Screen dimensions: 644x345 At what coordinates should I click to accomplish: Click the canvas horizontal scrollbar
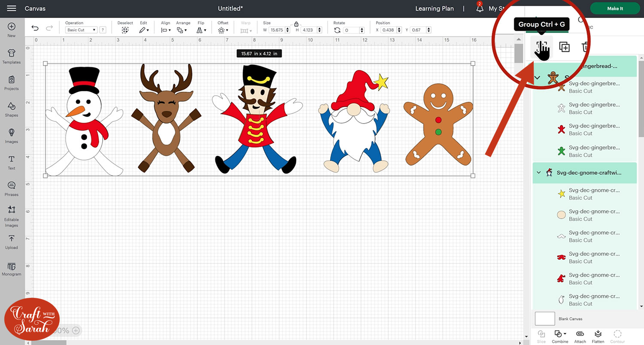(x=49, y=342)
